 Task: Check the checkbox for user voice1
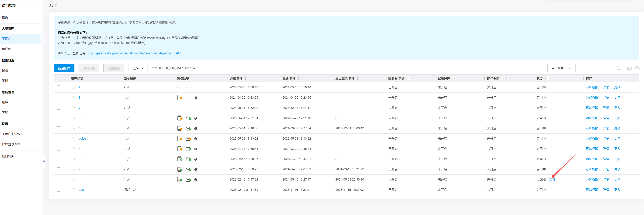pos(58,139)
